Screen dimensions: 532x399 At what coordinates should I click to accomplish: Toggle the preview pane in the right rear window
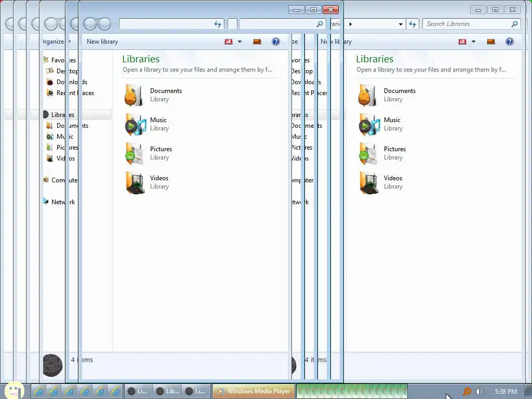[491, 42]
